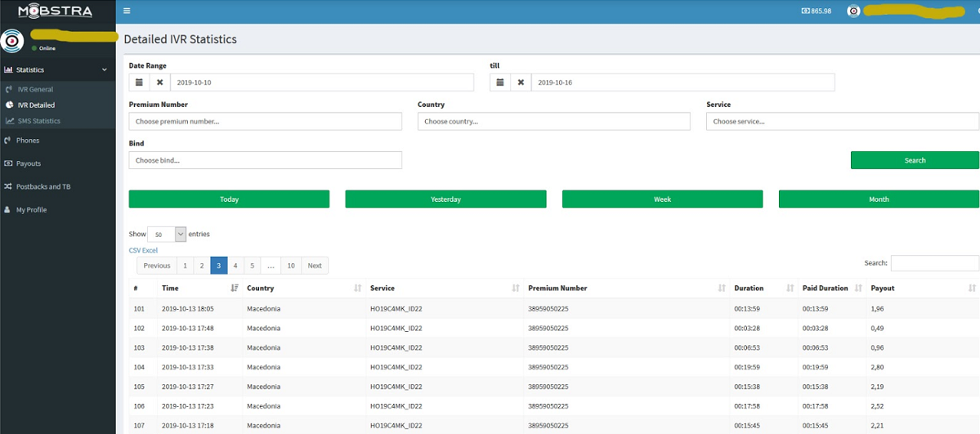980x434 pixels.
Task: Click the Mobstra logo
Action: tap(55, 11)
